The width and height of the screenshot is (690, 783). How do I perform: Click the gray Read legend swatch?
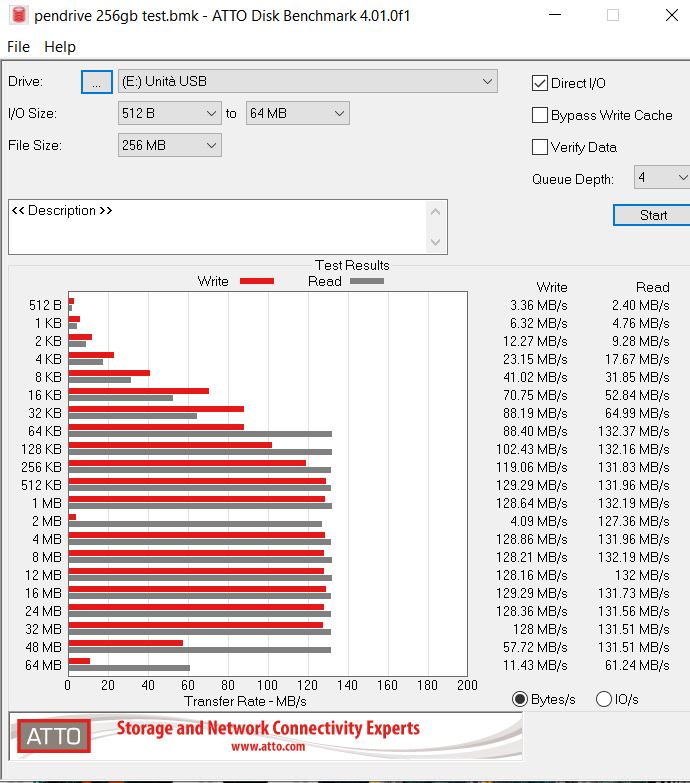pos(367,281)
